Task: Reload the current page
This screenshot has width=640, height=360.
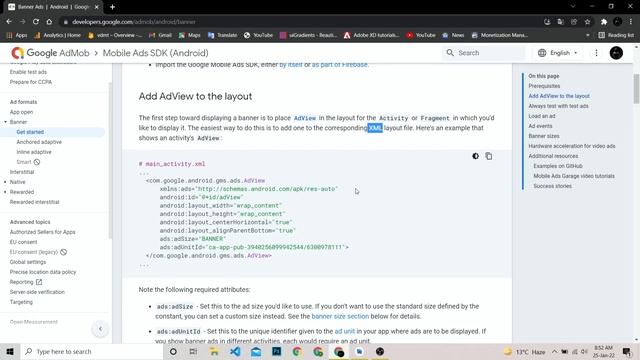Action: click(x=36, y=22)
